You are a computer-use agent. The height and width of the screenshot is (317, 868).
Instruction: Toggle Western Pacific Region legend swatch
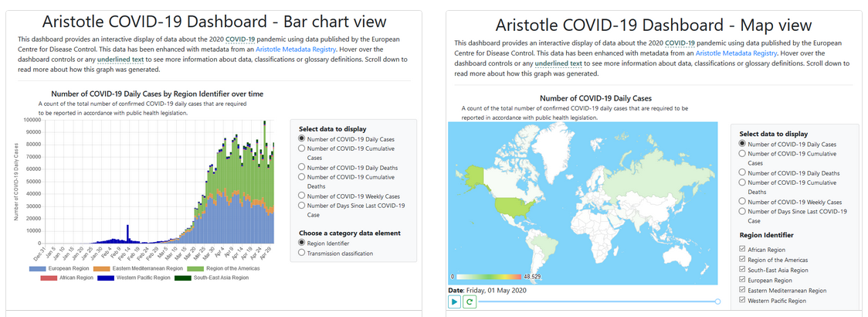click(x=107, y=277)
